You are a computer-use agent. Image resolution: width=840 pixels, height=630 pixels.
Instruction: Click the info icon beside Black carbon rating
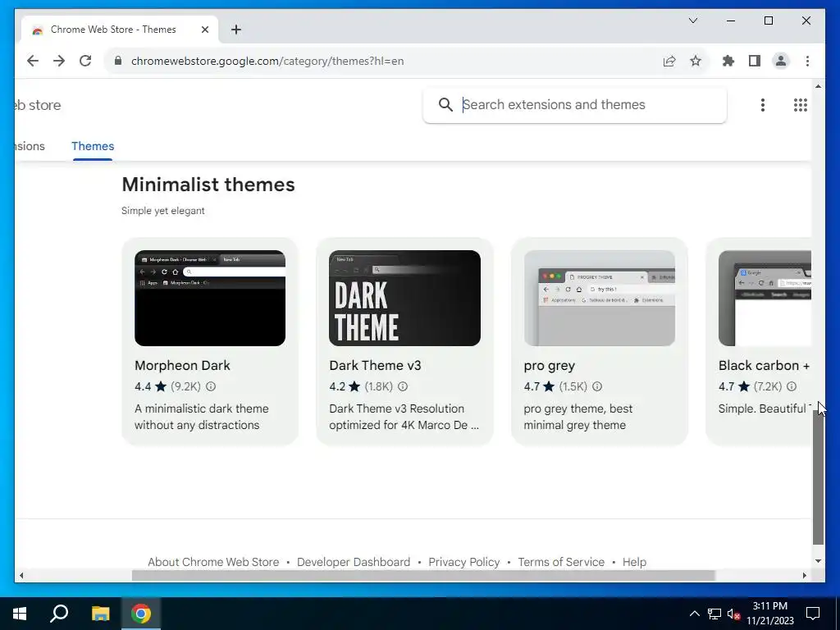(x=792, y=386)
